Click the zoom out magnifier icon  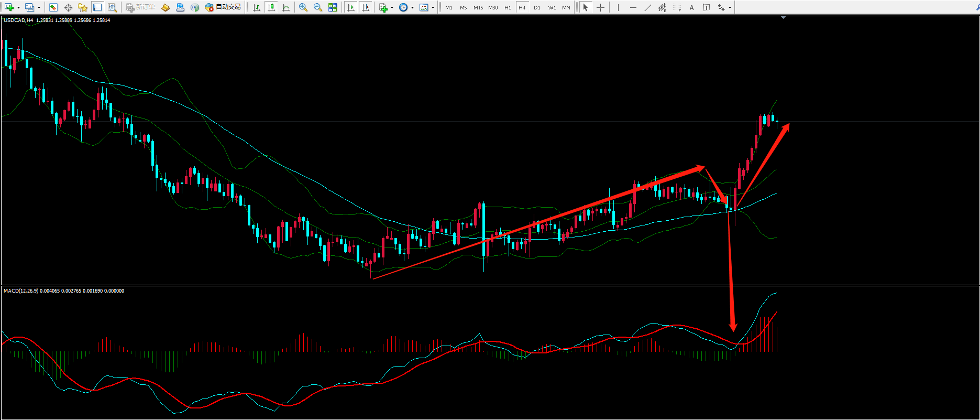pyautogui.click(x=318, y=7)
